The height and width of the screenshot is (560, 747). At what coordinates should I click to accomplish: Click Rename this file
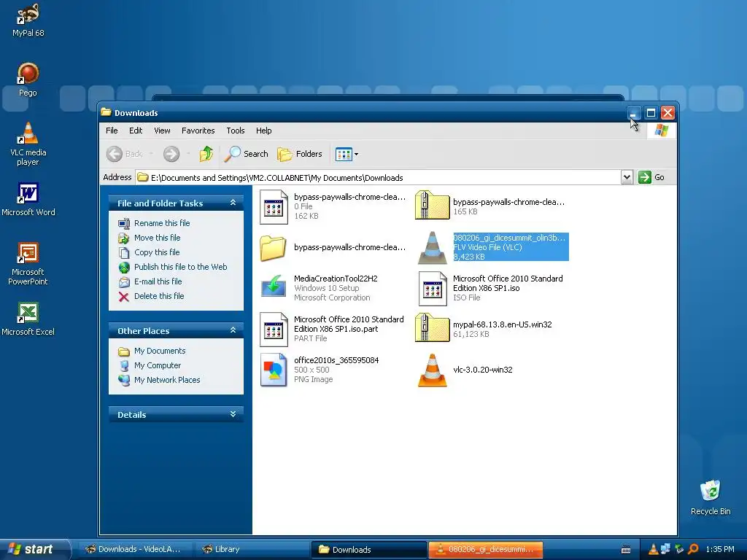[x=162, y=223]
